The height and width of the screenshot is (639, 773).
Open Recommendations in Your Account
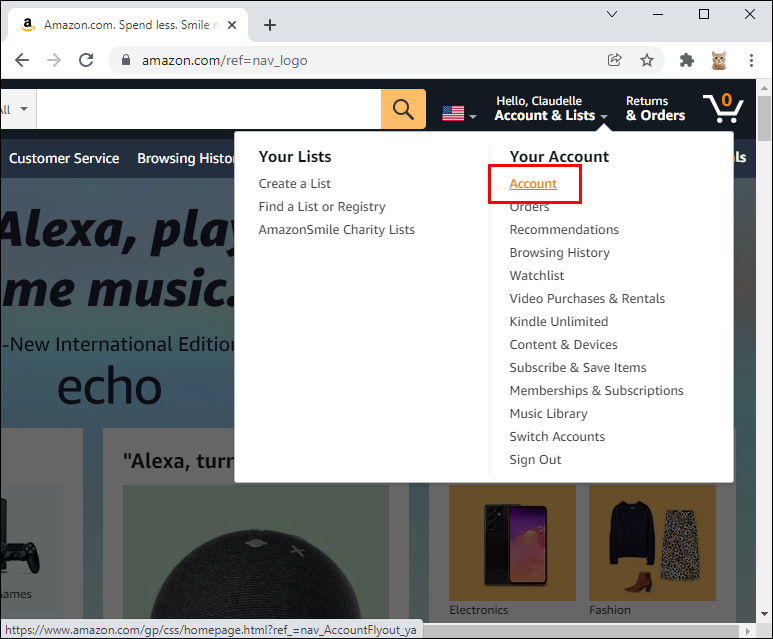pyautogui.click(x=564, y=230)
